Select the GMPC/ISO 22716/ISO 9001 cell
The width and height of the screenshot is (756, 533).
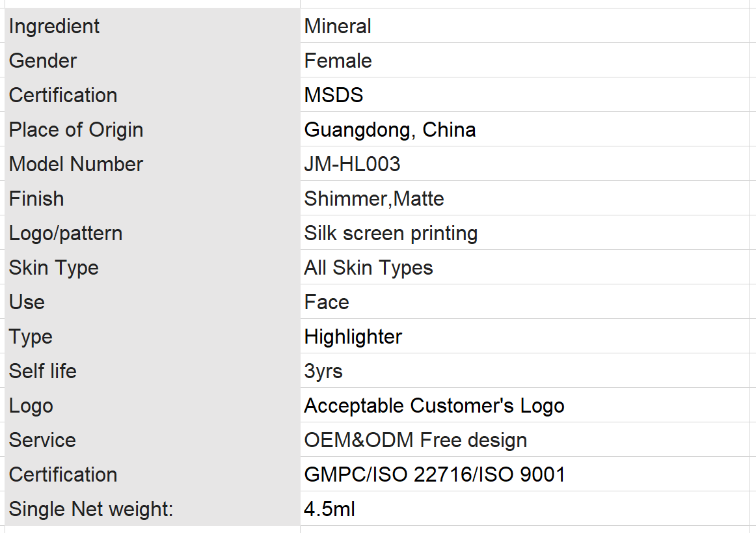[x=524, y=474]
